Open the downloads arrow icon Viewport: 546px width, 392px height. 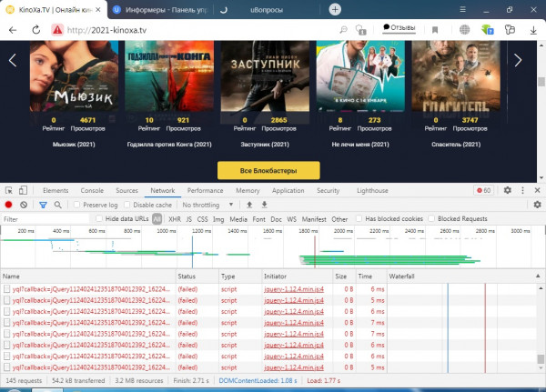click(533, 30)
